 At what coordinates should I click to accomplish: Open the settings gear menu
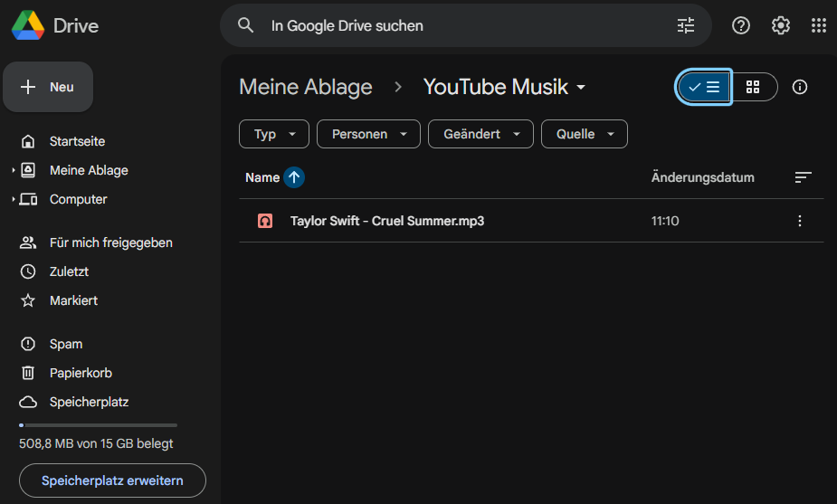coord(780,25)
